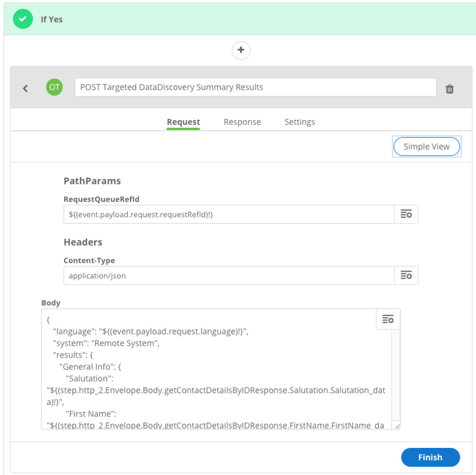Click inside the Body JSON text area

point(202,370)
